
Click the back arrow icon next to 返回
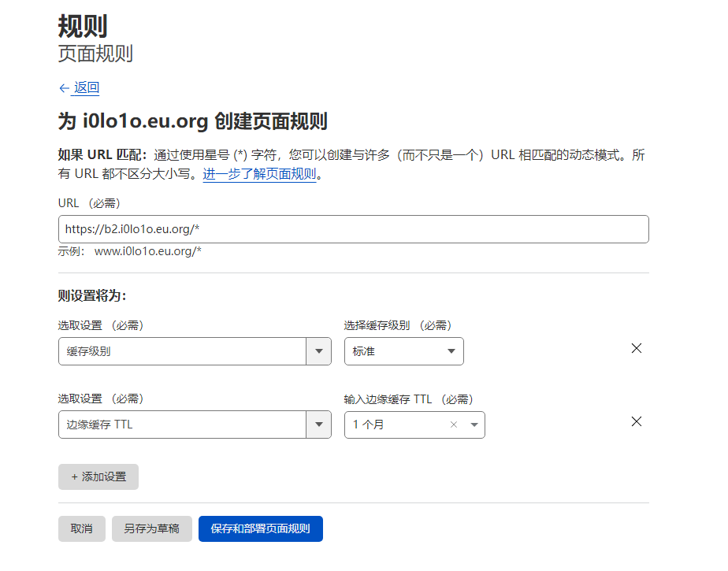click(x=64, y=88)
